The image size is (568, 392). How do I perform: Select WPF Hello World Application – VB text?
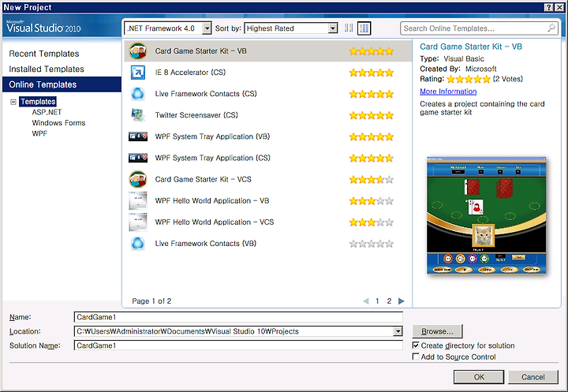212,200
